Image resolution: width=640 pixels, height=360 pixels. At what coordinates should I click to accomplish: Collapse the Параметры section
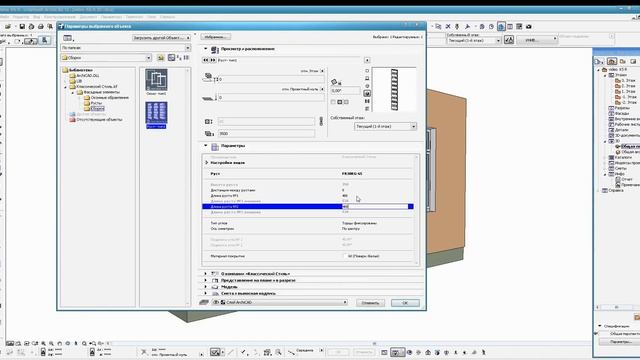click(205, 145)
